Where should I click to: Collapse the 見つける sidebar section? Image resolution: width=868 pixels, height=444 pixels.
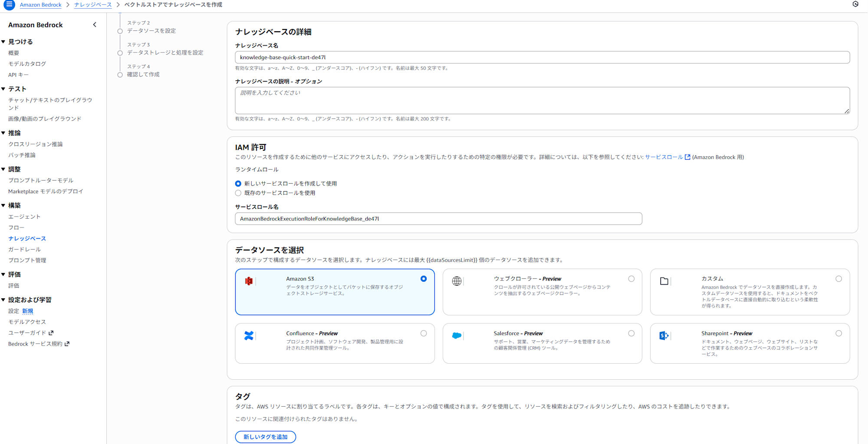pyautogui.click(x=4, y=41)
